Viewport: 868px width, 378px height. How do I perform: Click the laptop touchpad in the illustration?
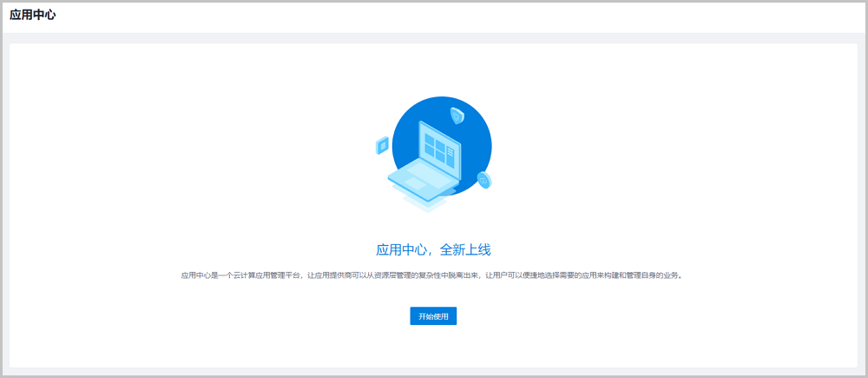coord(416,184)
